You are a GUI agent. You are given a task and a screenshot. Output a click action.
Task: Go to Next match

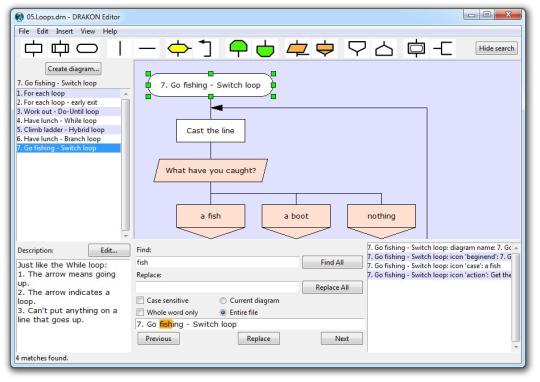point(342,339)
